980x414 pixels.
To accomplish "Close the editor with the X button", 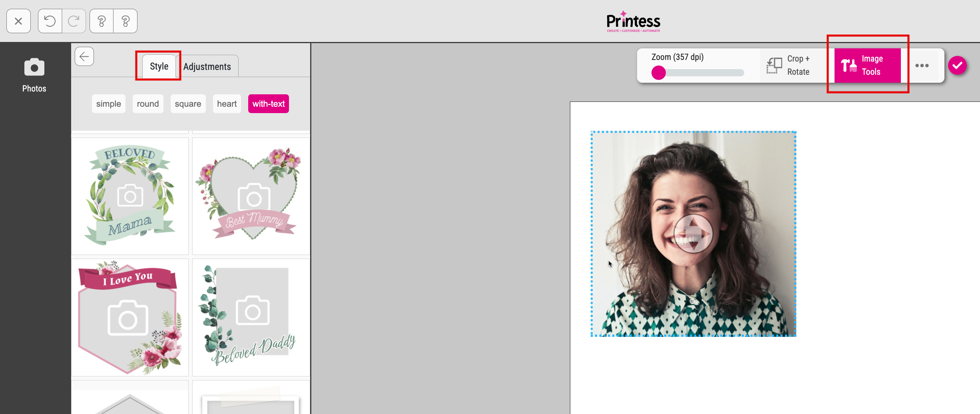I will [18, 21].
